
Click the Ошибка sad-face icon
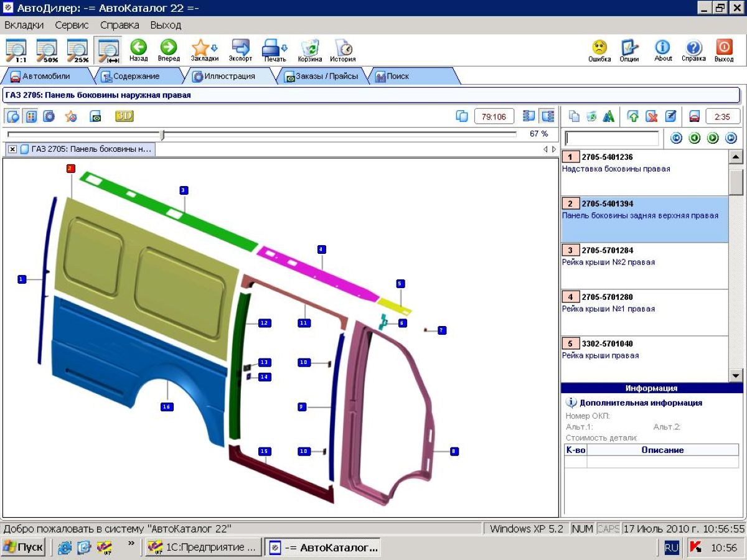(599, 50)
